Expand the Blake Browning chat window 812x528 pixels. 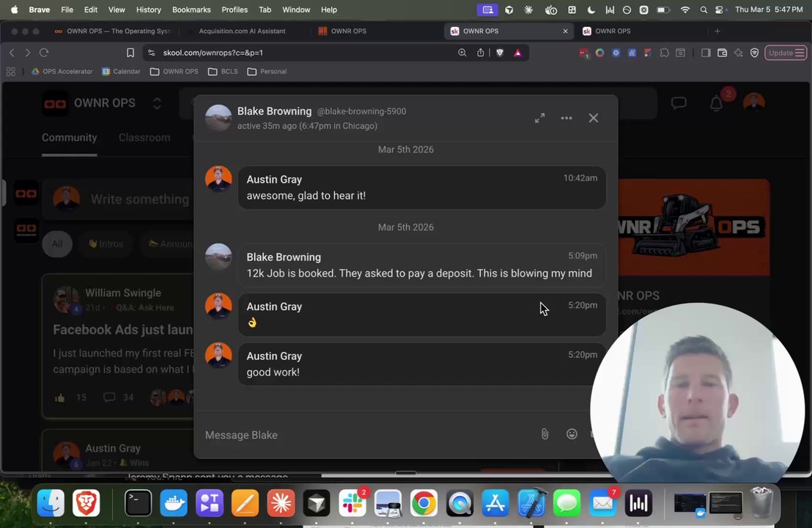pyautogui.click(x=539, y=118)
